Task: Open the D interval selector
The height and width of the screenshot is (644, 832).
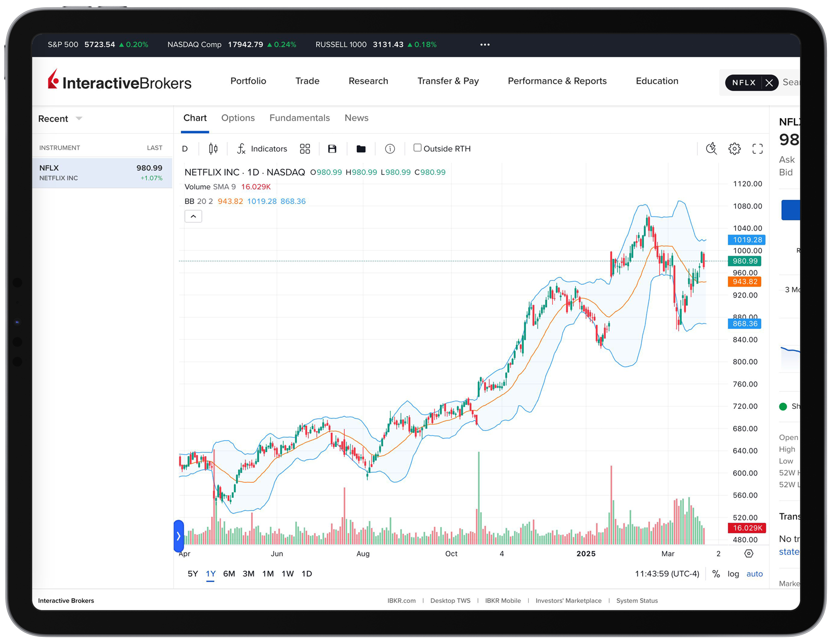Action: 185,149
